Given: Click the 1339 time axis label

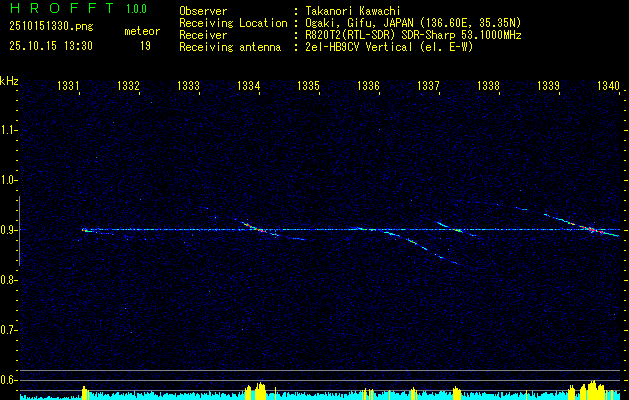Looking at the screenshot, I should coord(548,85).
